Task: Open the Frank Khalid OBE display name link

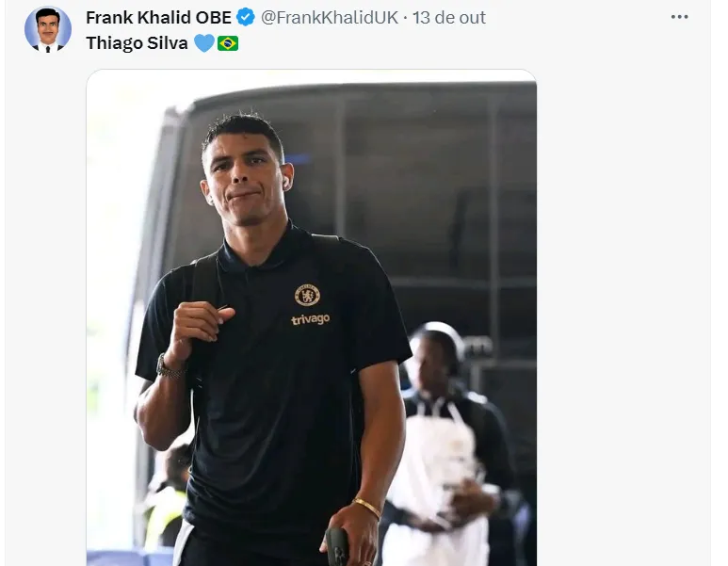Action: 158,17
